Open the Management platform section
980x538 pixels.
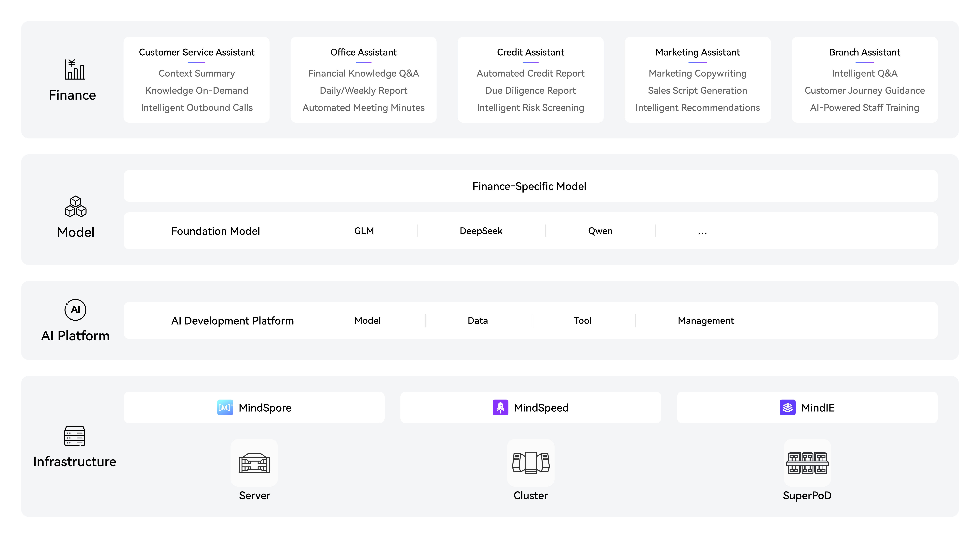click(x=705, y=321)
